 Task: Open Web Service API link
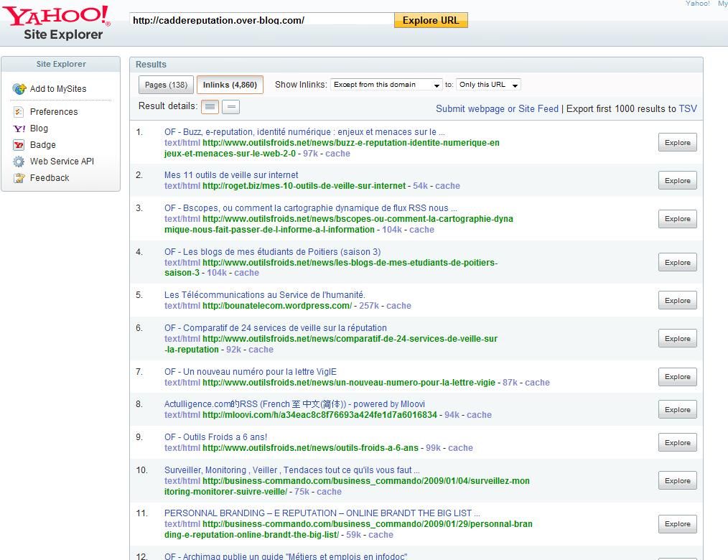pos(62,161)
